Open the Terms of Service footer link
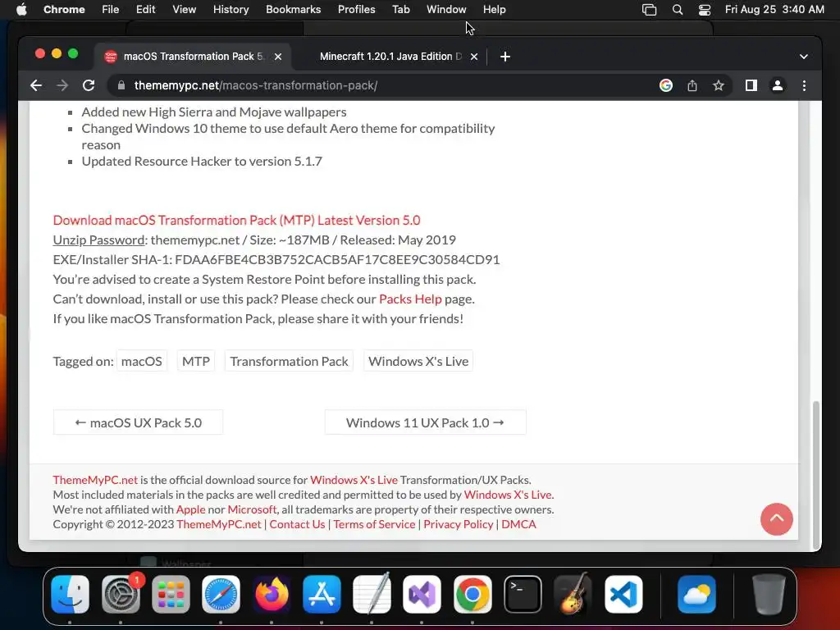Image resolution: width=840 pixels, height=630 pixels. pos(374,524)
